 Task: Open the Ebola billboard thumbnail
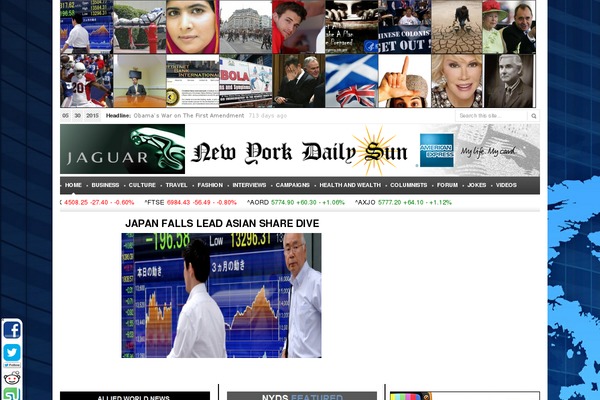(246, 81)
